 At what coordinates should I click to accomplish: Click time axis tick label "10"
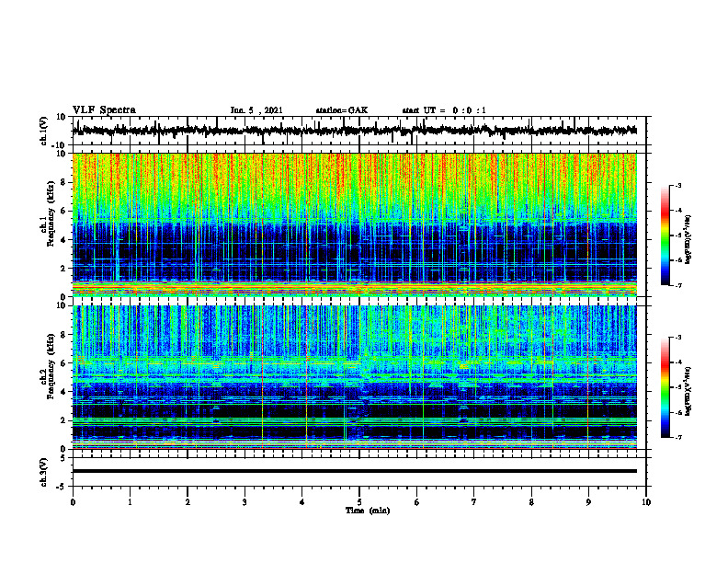tap(646, 502)
